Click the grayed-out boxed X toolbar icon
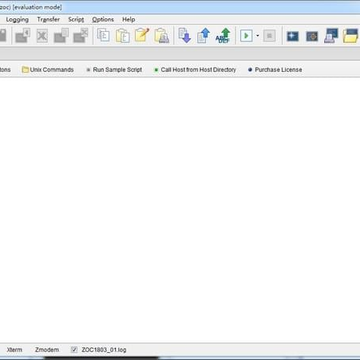The image size is (360, 360). 42,35
